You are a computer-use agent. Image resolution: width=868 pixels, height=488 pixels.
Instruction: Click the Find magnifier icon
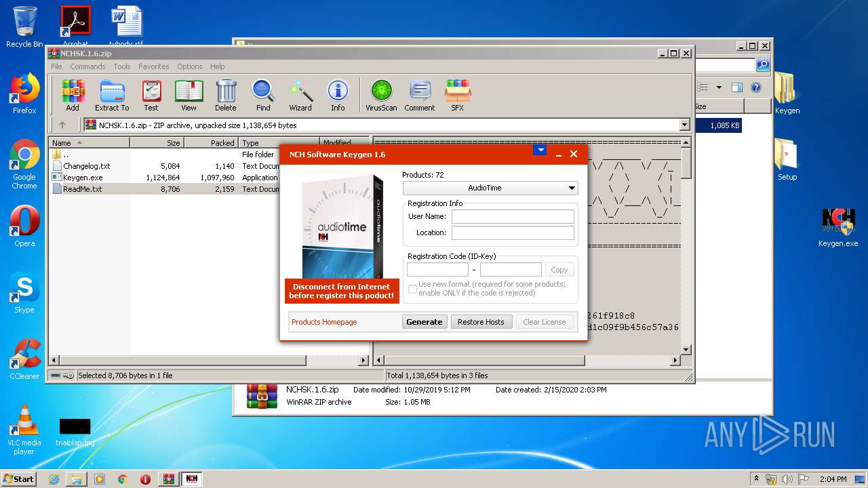click(263, 95)
